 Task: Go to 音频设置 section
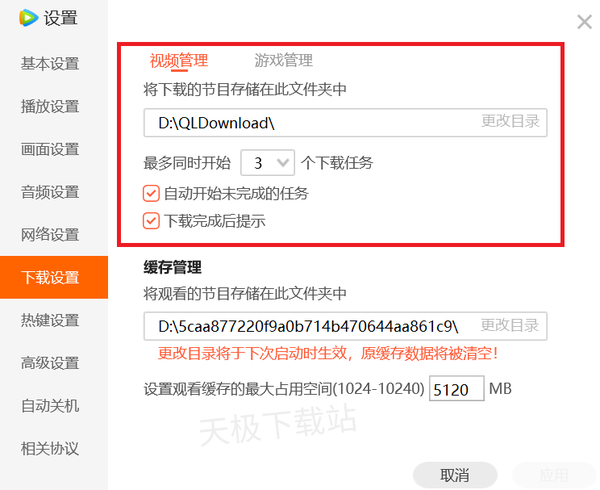(x=50, y=193)
